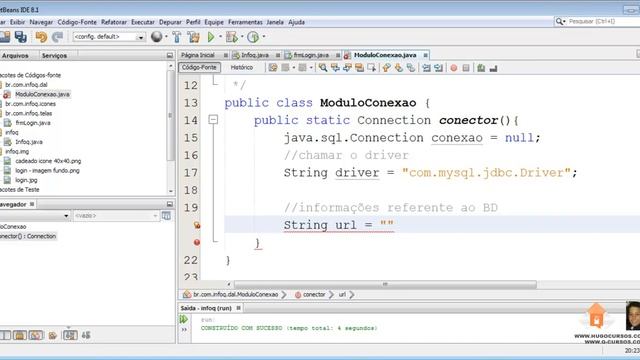640x360 pixels.
Task: Click the error hint bulb on line 20
Action: coord(197,225)
